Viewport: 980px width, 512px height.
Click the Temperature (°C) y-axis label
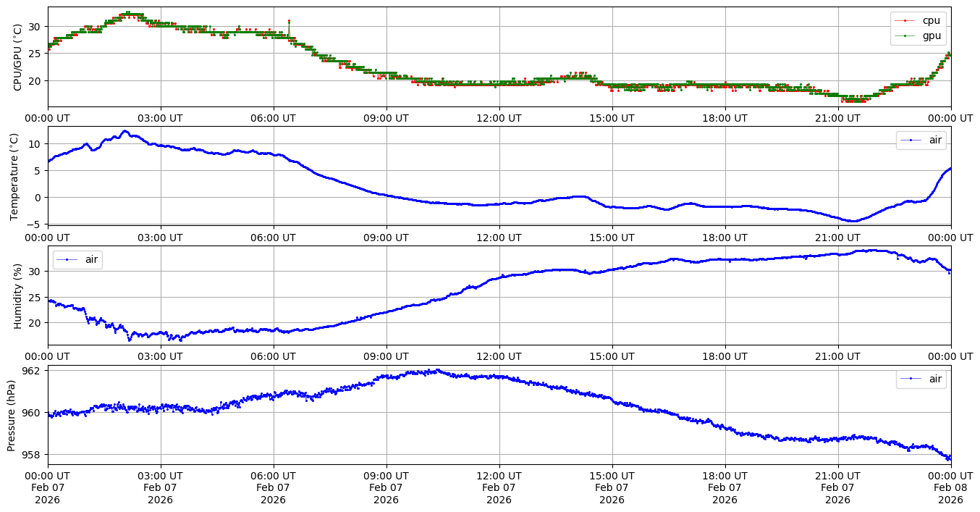14,176
